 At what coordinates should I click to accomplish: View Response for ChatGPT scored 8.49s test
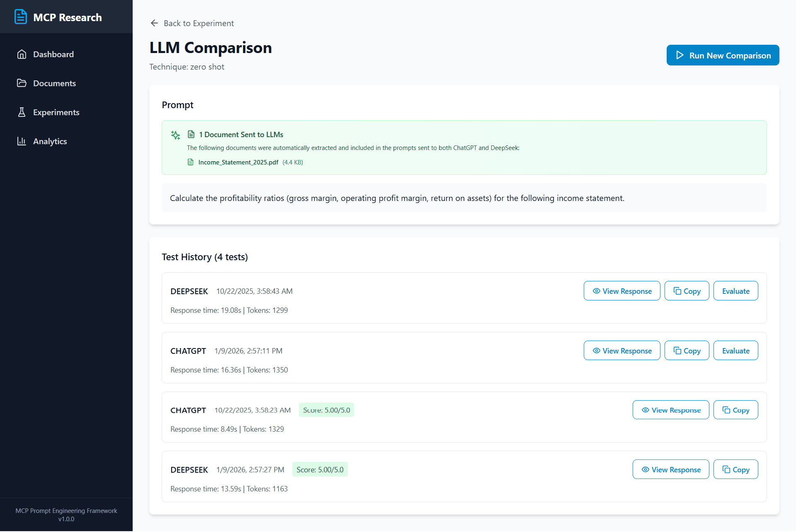(x=670, y=410)
